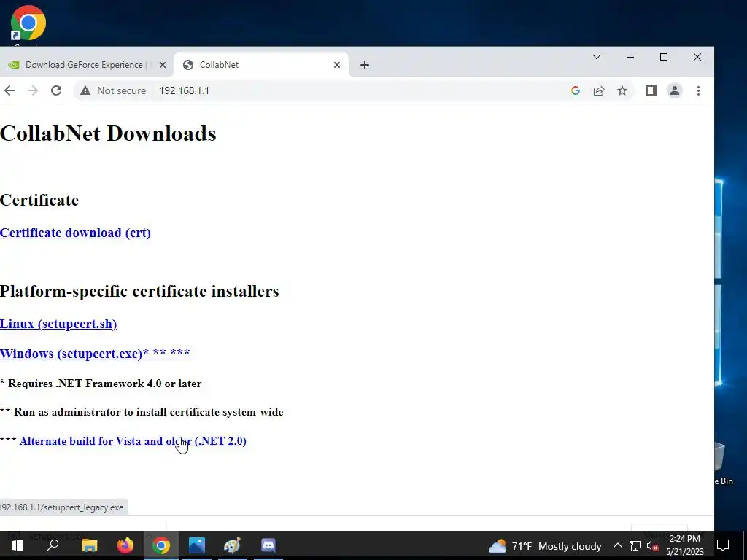Show hidden system tray icons
Viewport: 747px width, 560px height.
(617, 545)
